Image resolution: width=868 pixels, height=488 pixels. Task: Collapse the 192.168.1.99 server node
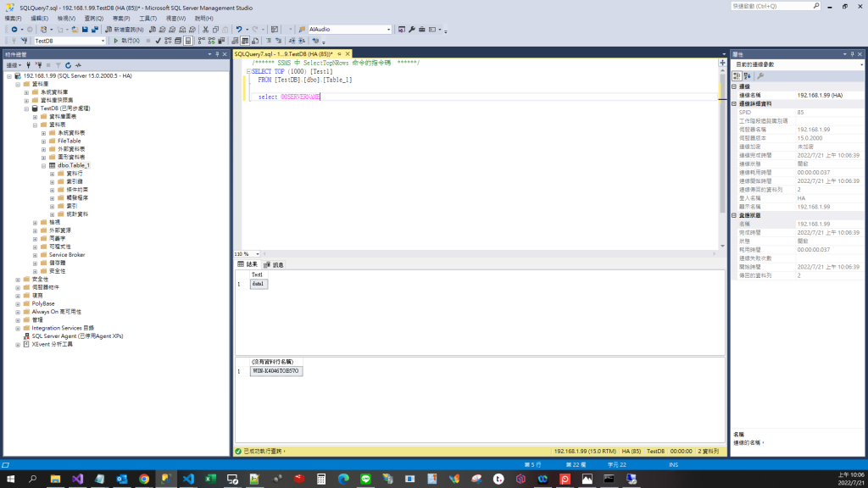[9, 75]
